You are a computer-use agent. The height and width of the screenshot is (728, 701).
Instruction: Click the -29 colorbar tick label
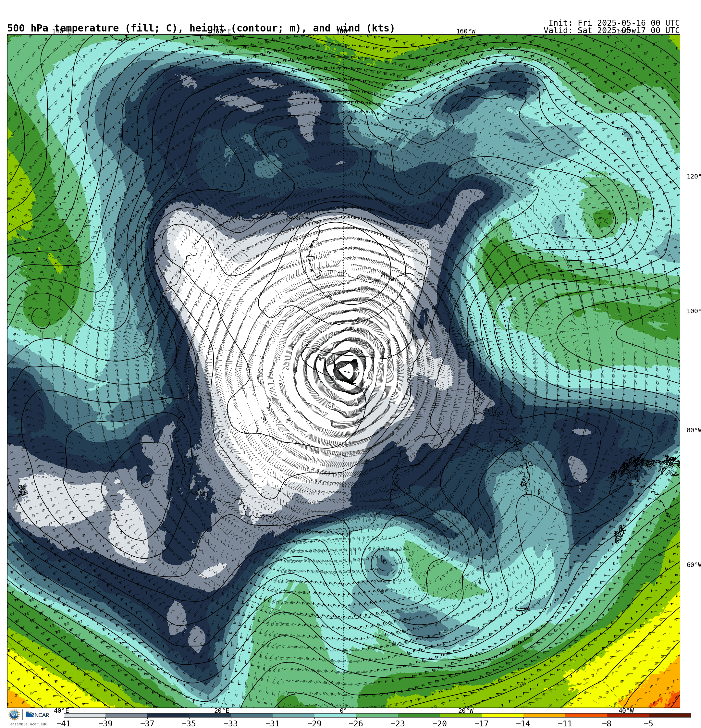click(314, 723)
